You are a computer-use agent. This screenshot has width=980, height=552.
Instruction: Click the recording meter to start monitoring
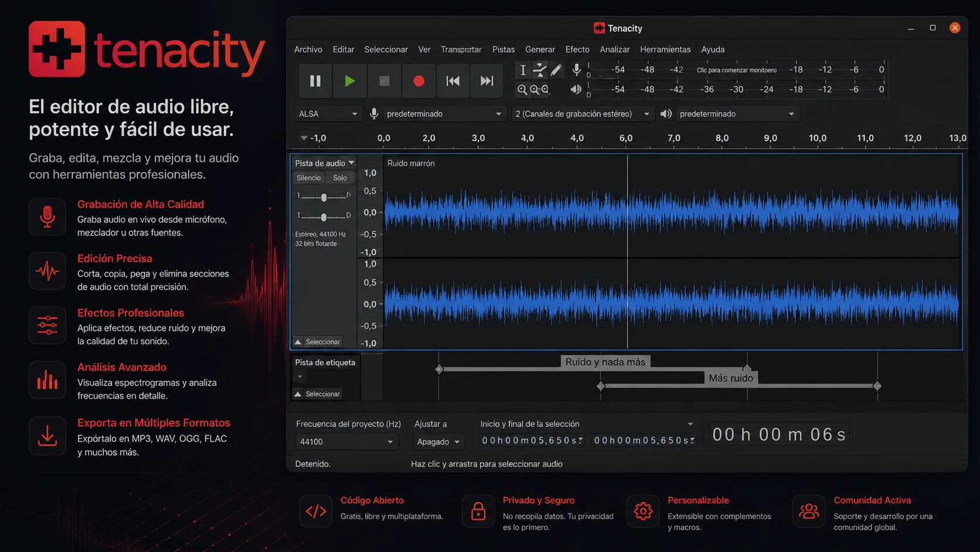[x=736, y=70]
